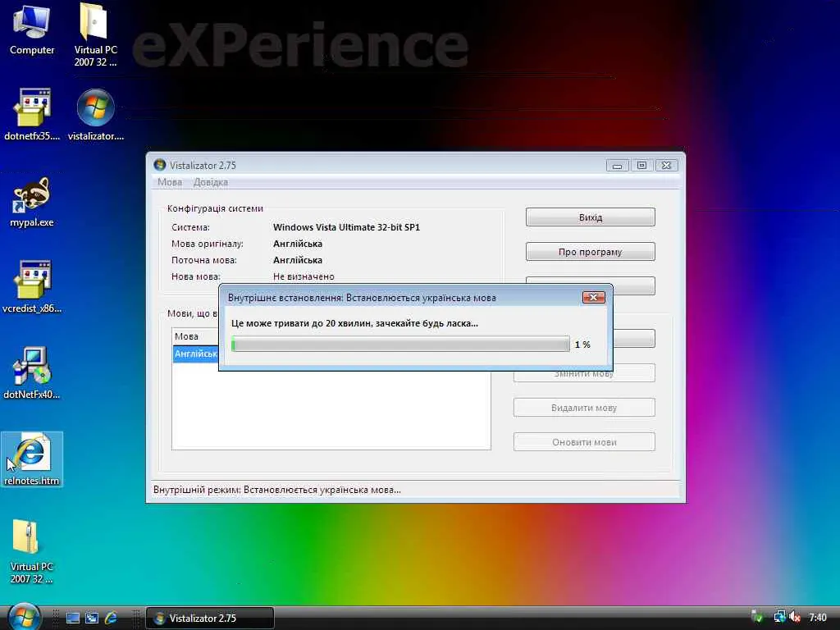Click the status bar text Внутрішній режим
The width and height of the screenshot is (840, 630).
click(x=277, y=490)
